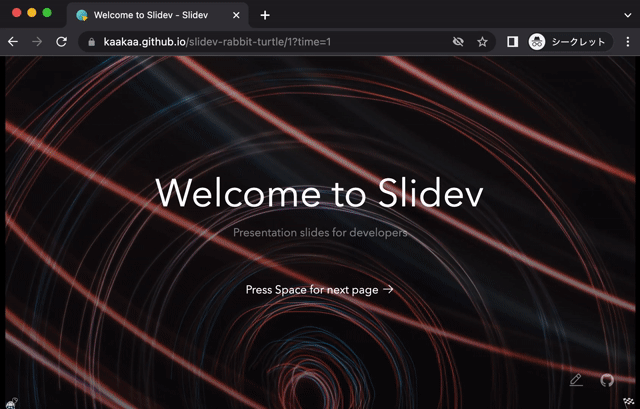
Task: Click the crossed-eye tracking protection icon
Action: (x=458, y=42)
